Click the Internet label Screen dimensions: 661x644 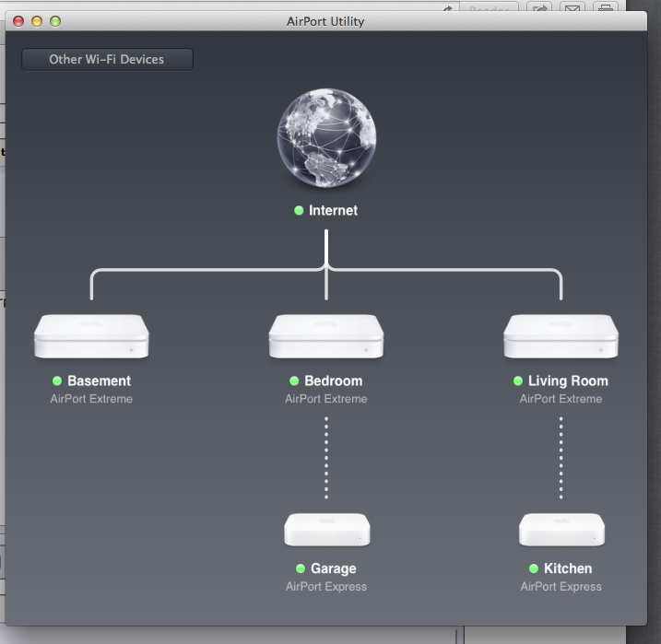tap(333, 210)
